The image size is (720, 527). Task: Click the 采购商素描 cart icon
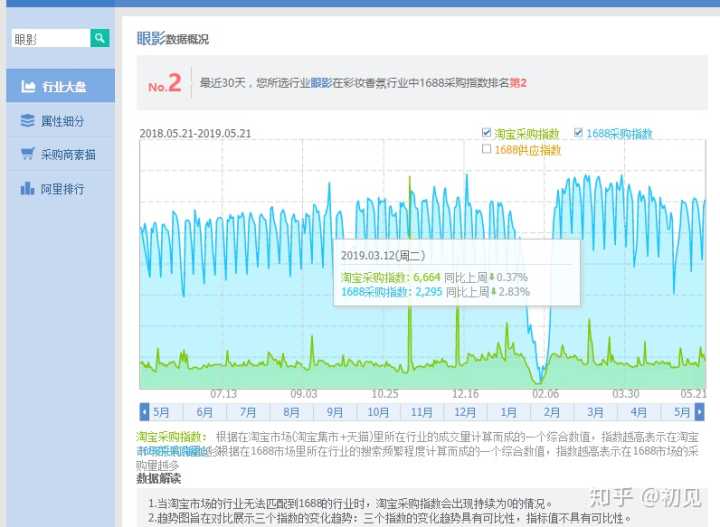click(28, 154)
